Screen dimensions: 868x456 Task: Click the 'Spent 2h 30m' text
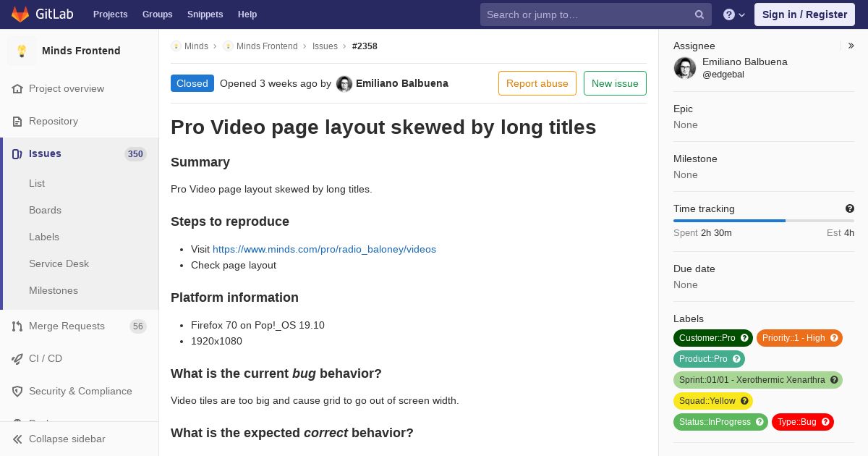click(x=702, y=233)
